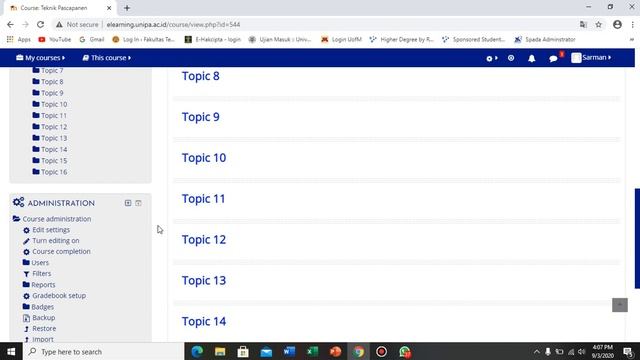The image size is (640, 360).
Task: Open the Chrome profile avatar icon
Action: tap(617, 24)
